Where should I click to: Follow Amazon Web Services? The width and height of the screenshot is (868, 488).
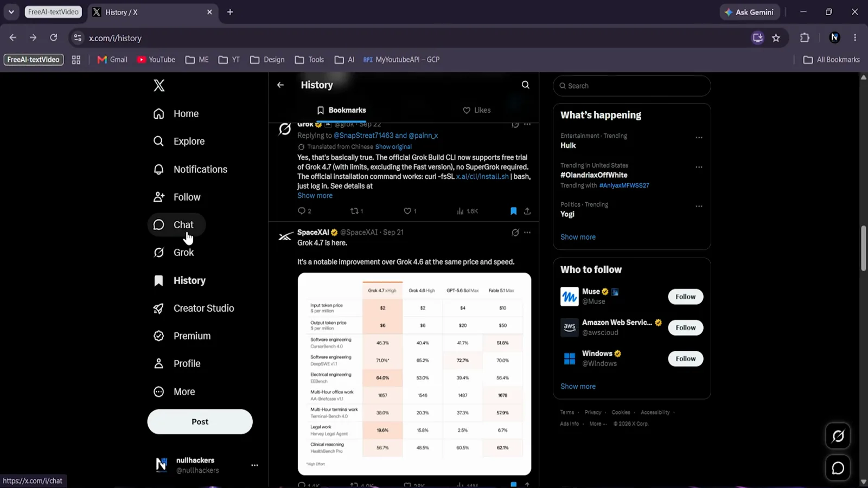coord(686,328)
